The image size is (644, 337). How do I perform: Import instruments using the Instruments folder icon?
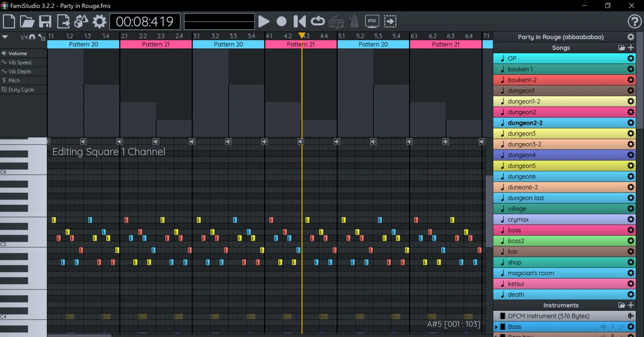coord(622,305)
